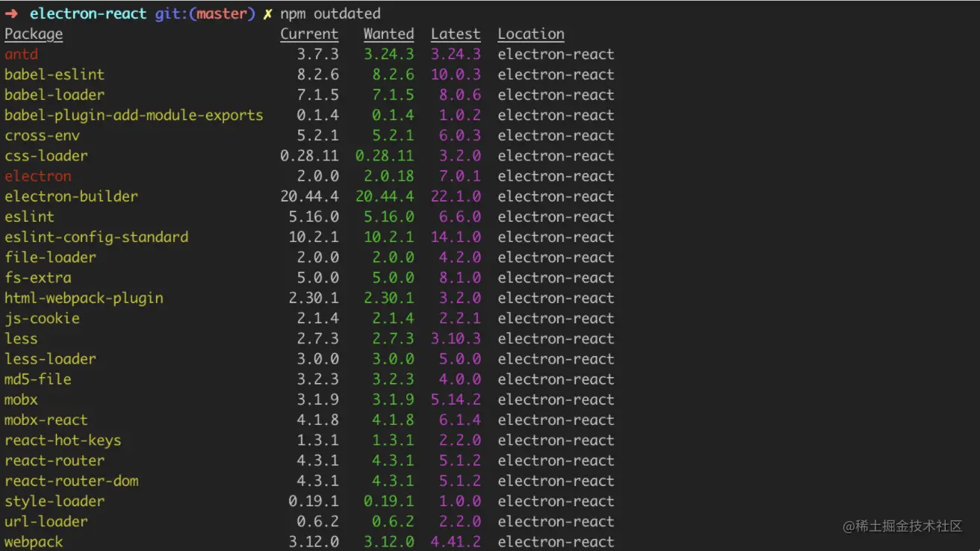This screenshot has width=980, height=551.
Task: Click the git:(master) branch indicator
Action: 205,14
